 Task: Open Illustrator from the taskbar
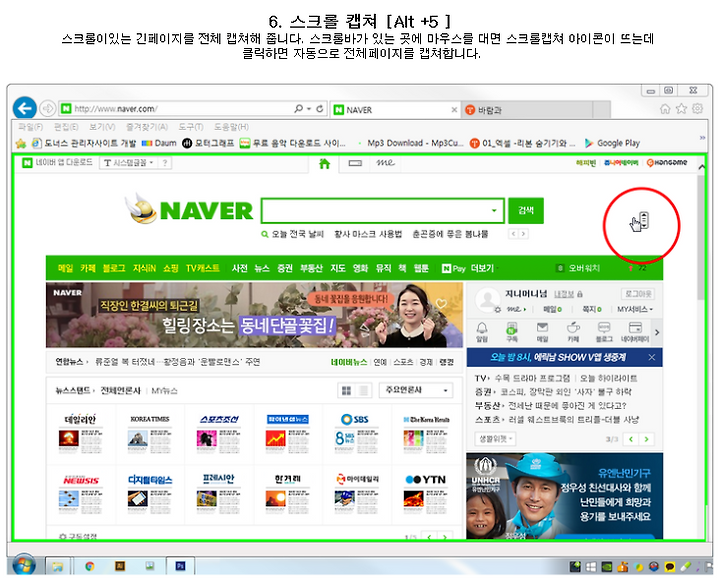[x=120, y=566]
